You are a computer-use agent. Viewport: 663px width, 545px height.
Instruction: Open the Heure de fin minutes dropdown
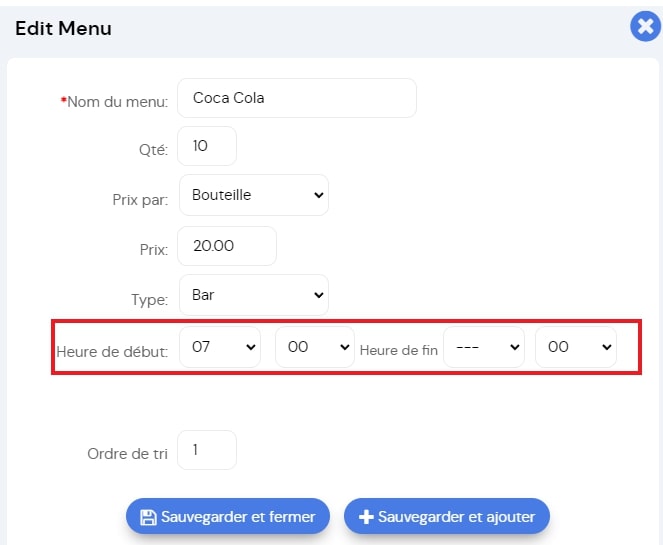[x=576, y=347]
